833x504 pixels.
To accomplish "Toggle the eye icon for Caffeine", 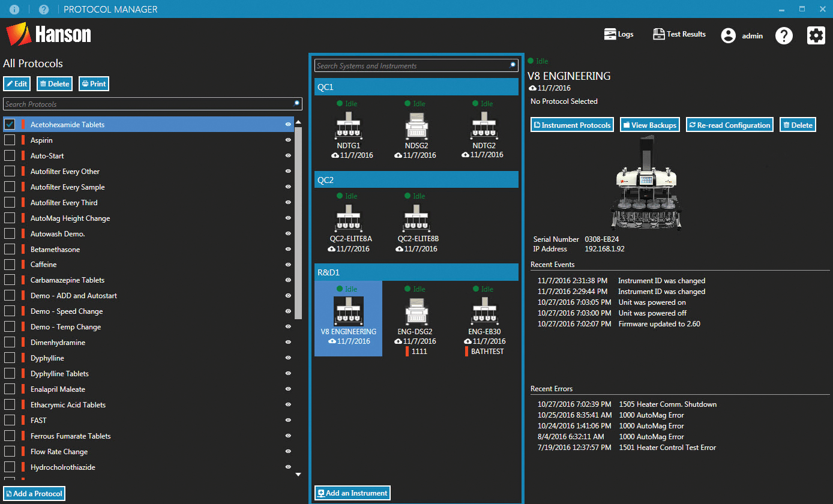I will coord(288,264).
